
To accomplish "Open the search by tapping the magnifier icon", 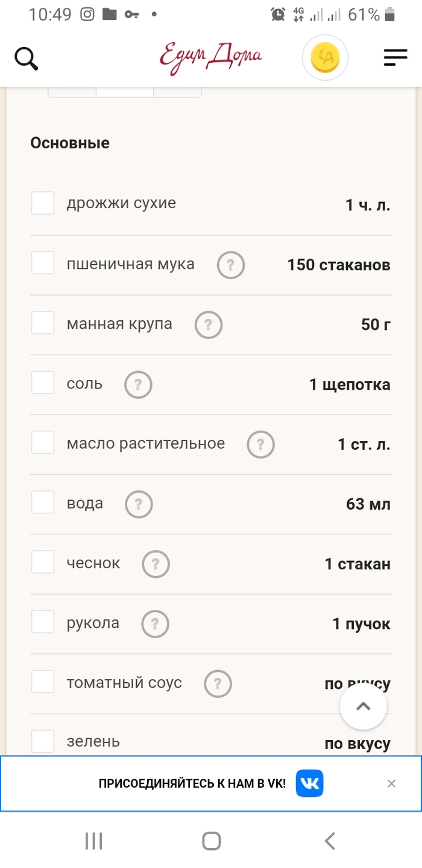I will click(26, 57).
